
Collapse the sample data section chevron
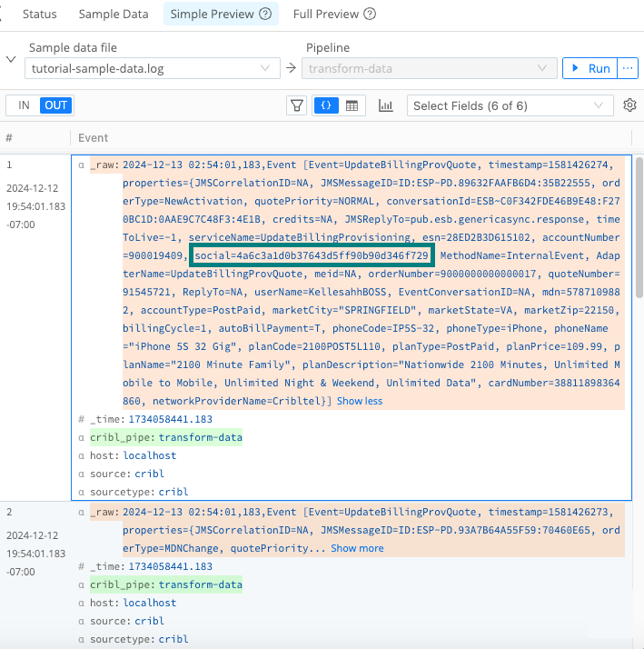pyautogui.click(x=11, y=59)
